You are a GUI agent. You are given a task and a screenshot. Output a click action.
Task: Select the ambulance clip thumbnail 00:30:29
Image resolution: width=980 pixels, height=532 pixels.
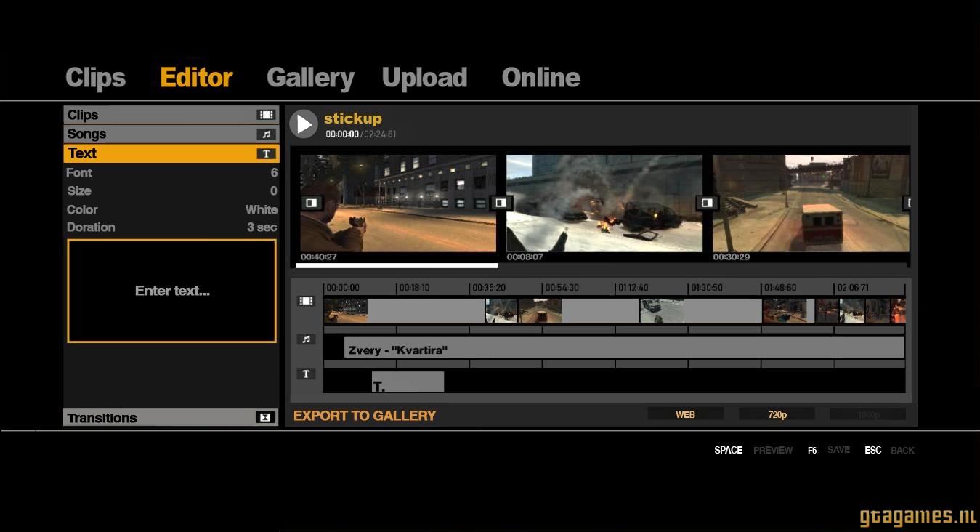(811, 203)
